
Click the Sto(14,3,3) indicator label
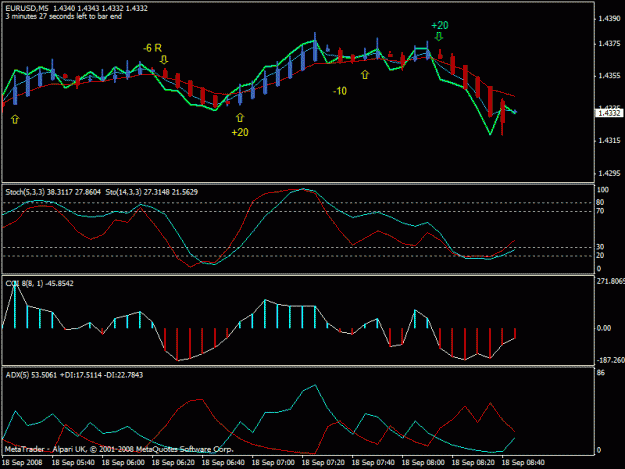coord(152,192)
